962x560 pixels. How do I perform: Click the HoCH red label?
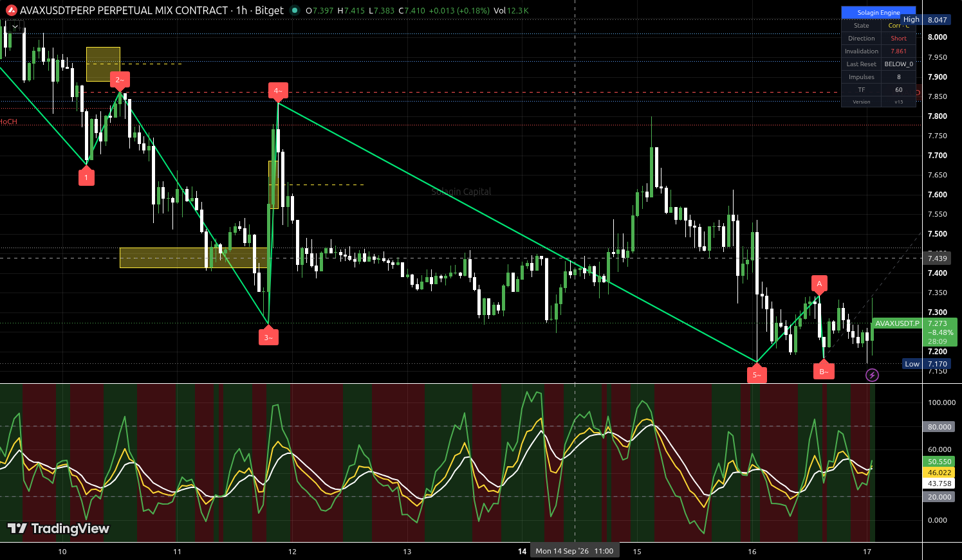pyautogui.click(x=8, y=122)
